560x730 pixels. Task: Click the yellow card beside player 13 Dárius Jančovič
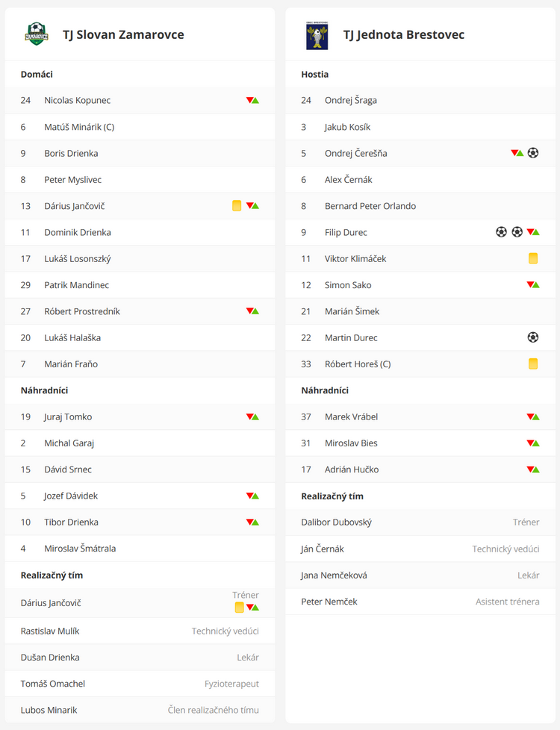[237, 206]
